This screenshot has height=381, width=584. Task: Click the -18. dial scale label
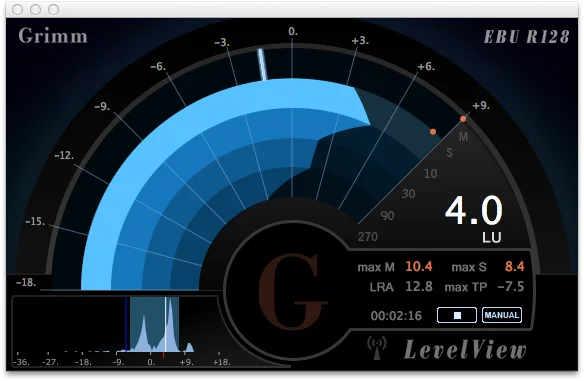(26, 282)
